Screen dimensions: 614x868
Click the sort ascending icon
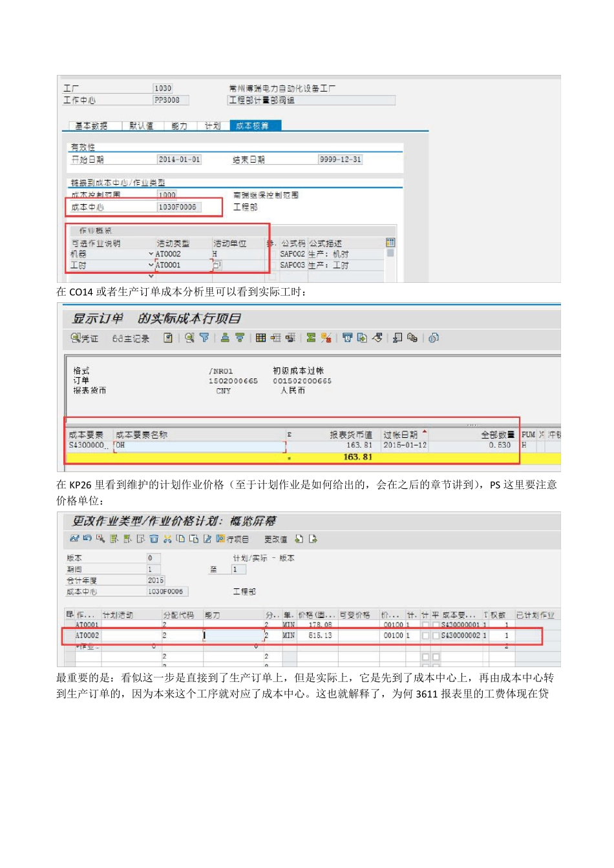point(225,338)
